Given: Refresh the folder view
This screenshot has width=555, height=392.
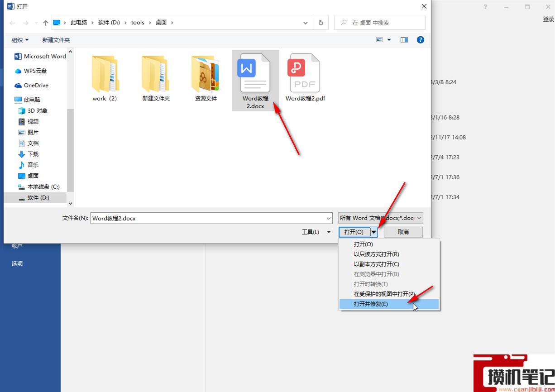Looking at the screenshot, I should tap(321, 23).
